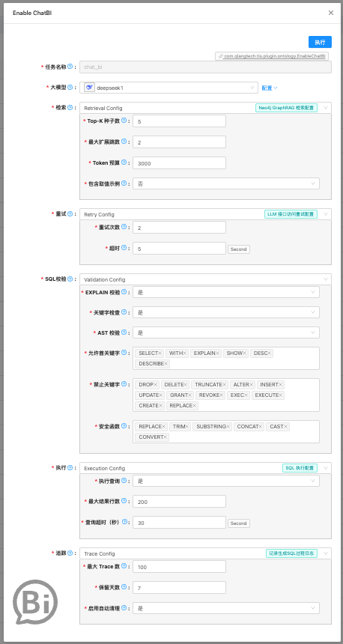Focus the 最大结果行数 input field
Viewport: 343px width, 644px height.
[x=179, y=502]
